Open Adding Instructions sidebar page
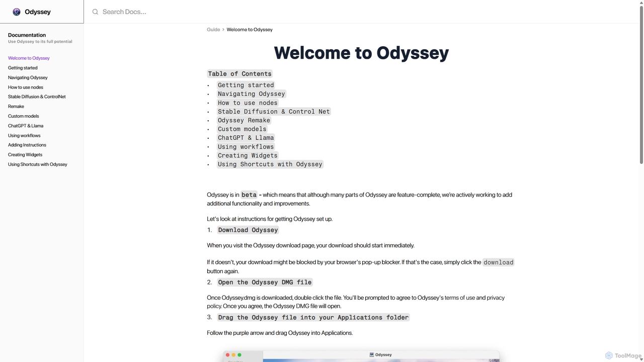 [x=27, y=145]
